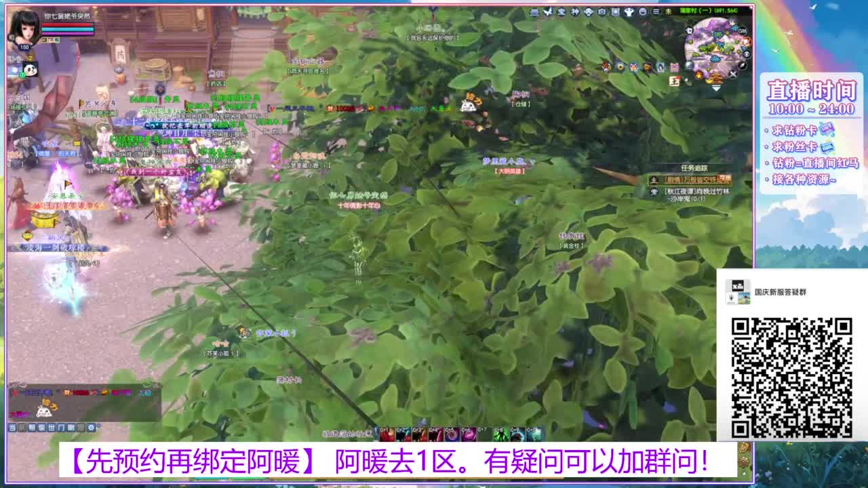Open the [剧情] main quest entry
Screen dimensions: 868x488
coord(698,180)
